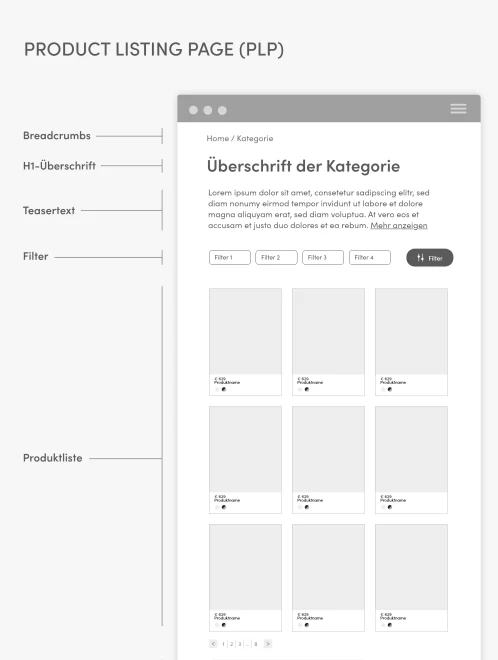Select the Filter 4 chip
The width and height of the screenshot is (498, 660).
pos(370,257)
